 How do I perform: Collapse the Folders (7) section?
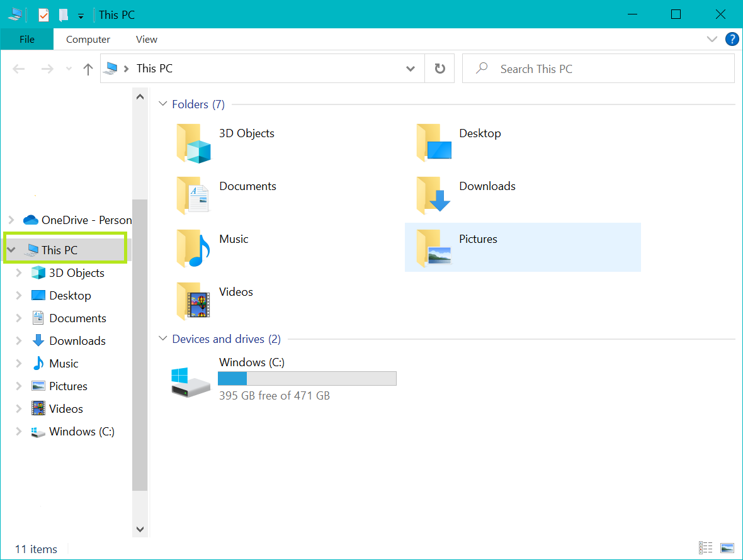[x=163, y=104]
